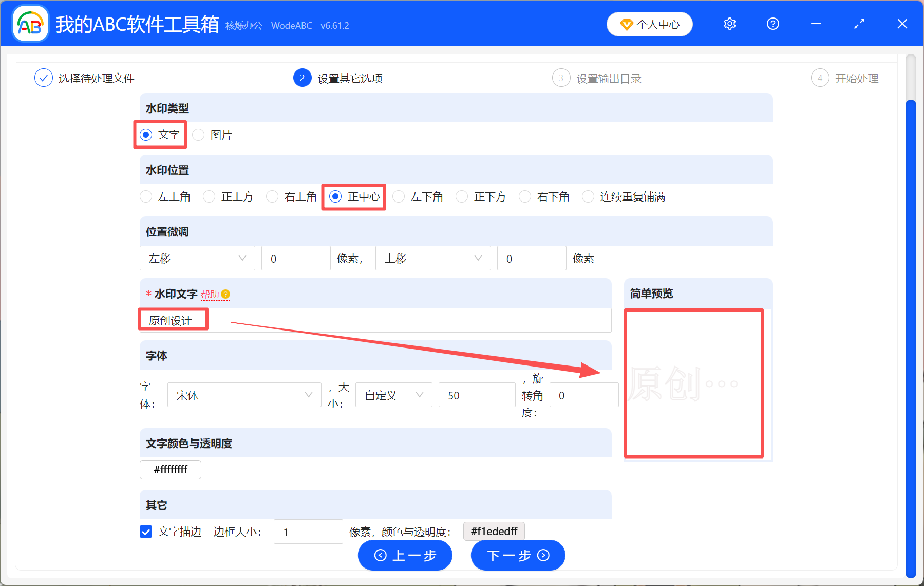
Task: Select the 左上角 watermark position
Action: 146,196
